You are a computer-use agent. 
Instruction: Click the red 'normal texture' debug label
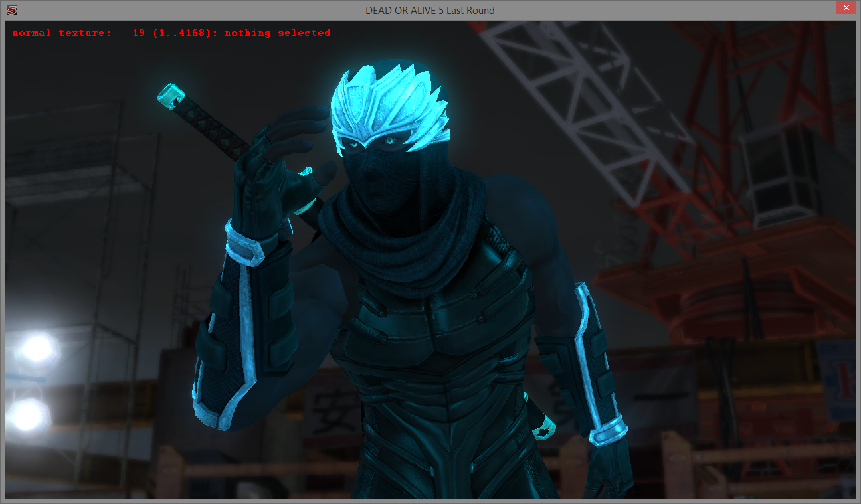pos(62,33)
